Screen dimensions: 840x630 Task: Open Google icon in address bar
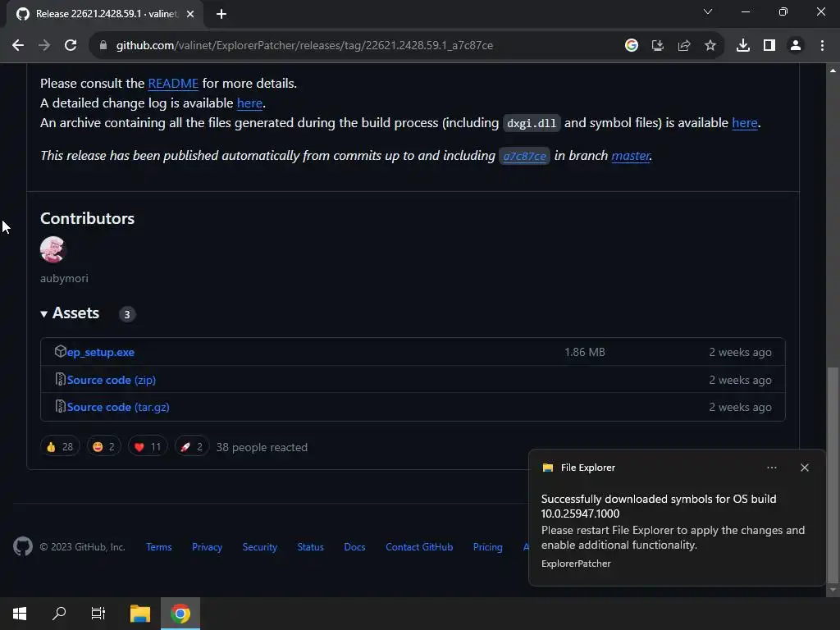click(x=632, y=46)
